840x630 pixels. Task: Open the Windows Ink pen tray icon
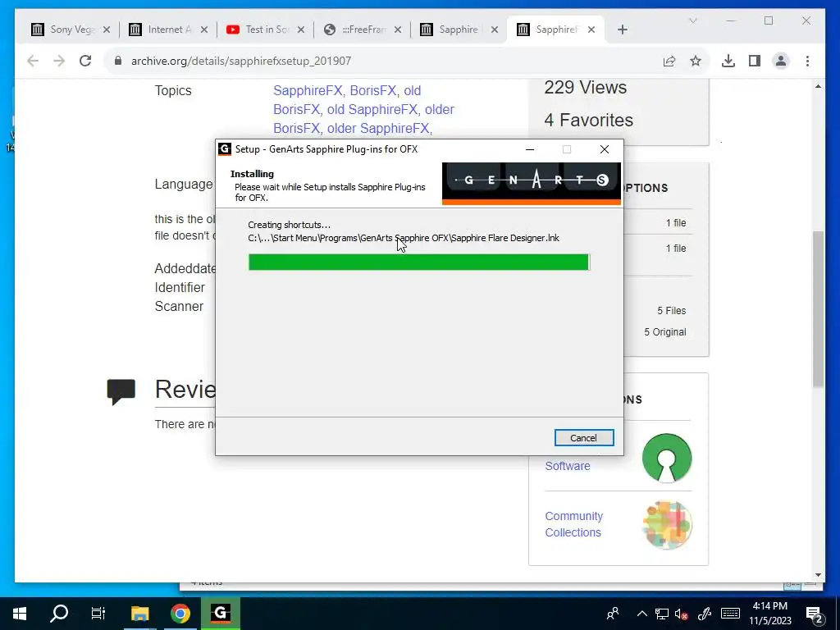pos(704,614)
